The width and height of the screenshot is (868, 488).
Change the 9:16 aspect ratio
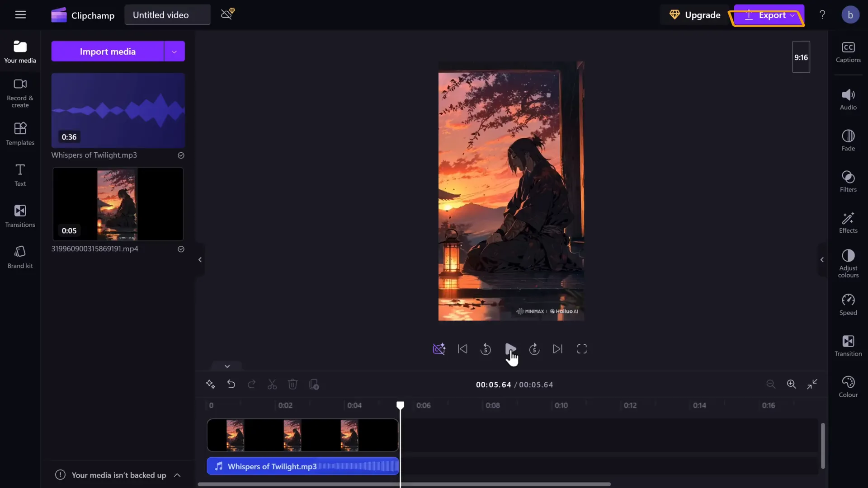click(801, 57)
